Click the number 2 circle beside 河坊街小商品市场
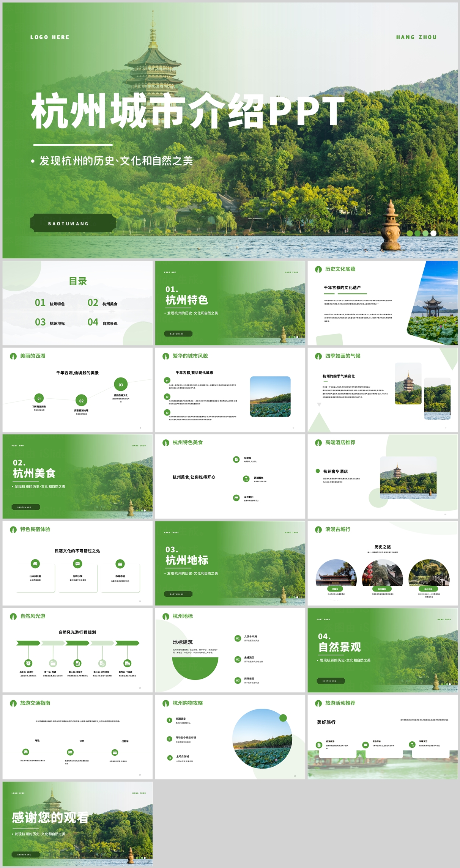The width and height of the screenshot is (460, 868). [170, 739]
